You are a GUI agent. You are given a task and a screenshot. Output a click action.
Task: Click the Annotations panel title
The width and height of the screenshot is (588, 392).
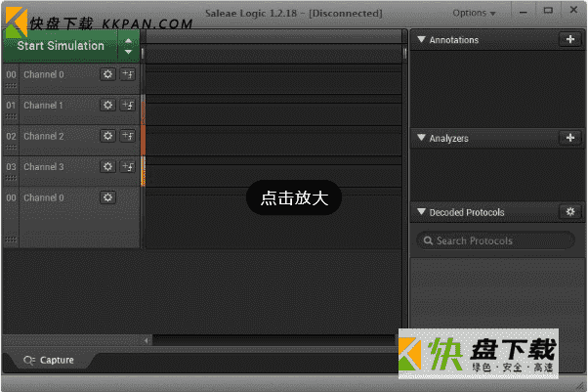[454, 40]
